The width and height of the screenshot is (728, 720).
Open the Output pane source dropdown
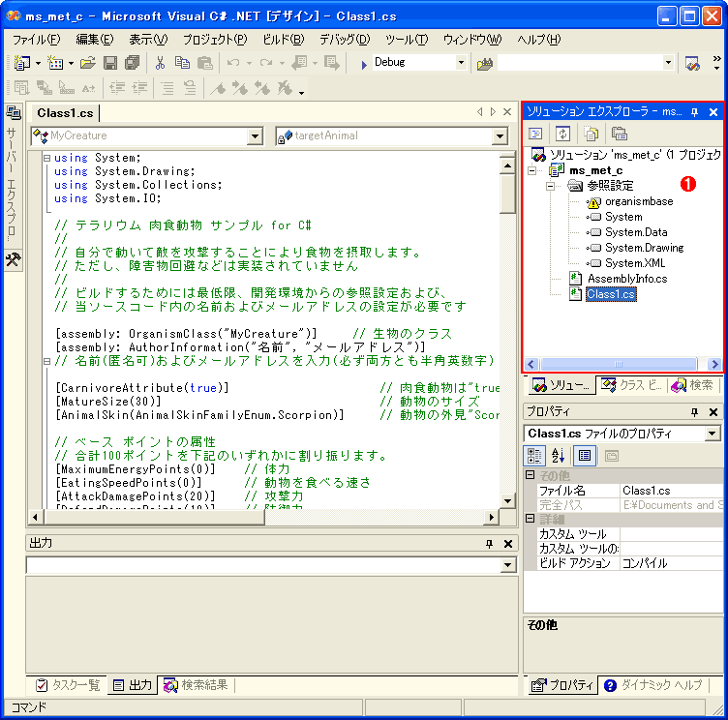click(x=508, y=564)
